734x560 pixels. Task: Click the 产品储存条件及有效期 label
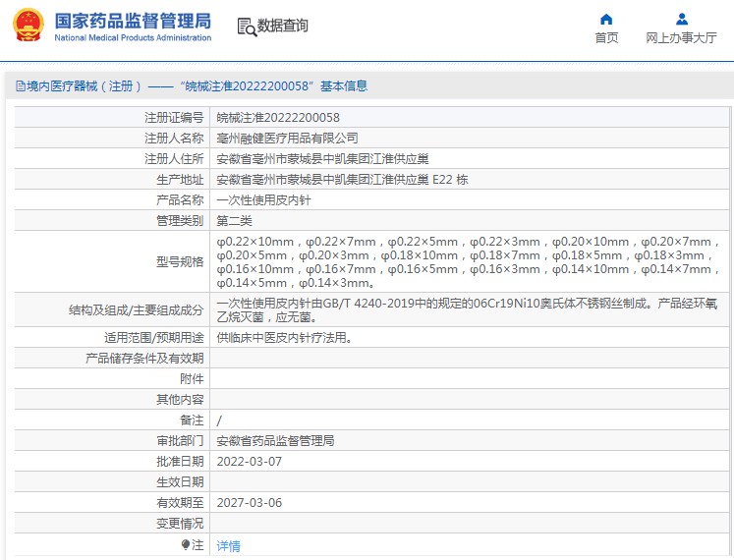(x=144, y=359)
